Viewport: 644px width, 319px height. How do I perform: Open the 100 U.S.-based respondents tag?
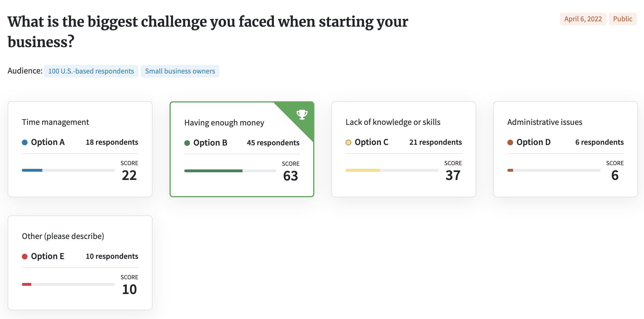tap(91, 71)
